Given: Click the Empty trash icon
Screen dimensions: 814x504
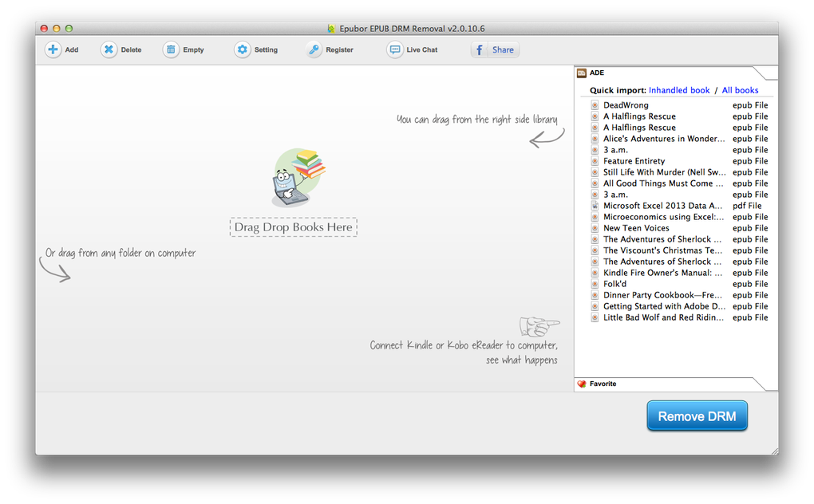Looking at the screenshot, I should point(171,49).
